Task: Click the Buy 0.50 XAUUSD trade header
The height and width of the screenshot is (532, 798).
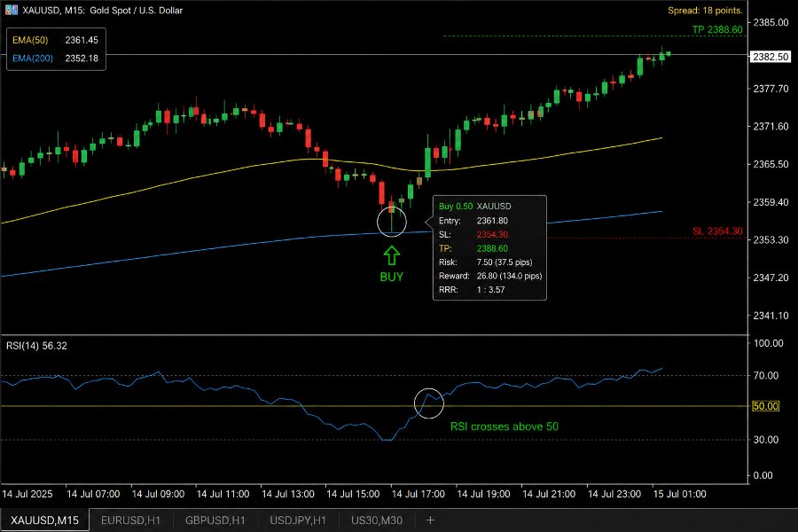Action: pos(475,207)
